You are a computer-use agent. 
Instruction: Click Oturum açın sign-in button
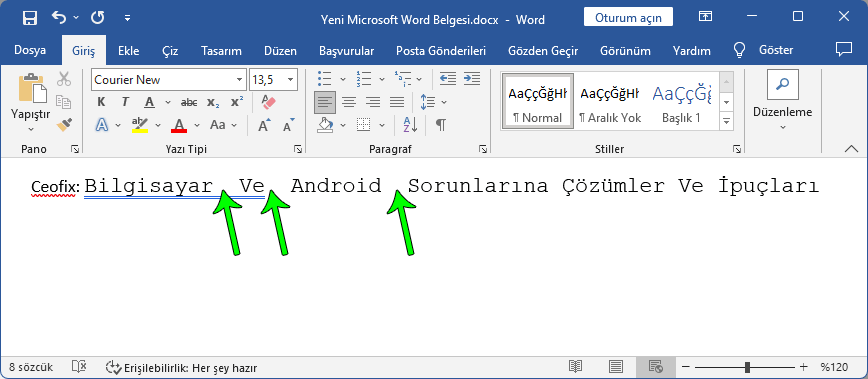(628, 18)
